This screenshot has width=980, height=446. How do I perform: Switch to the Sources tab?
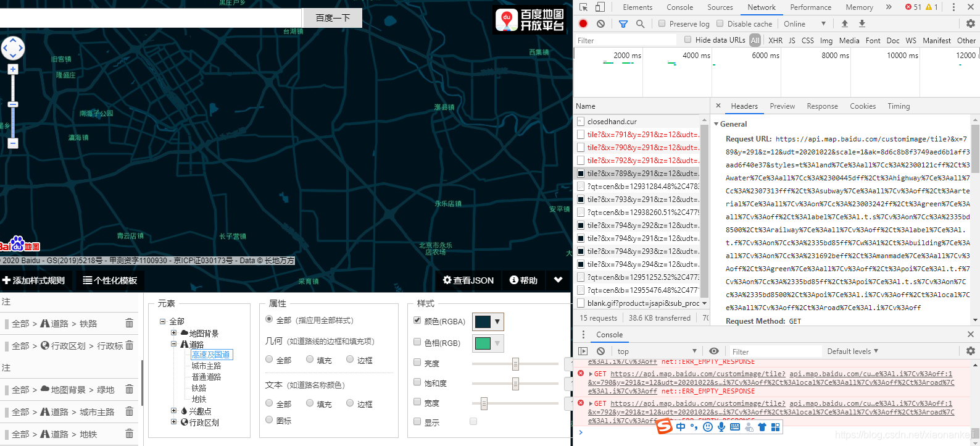[720, 7]
